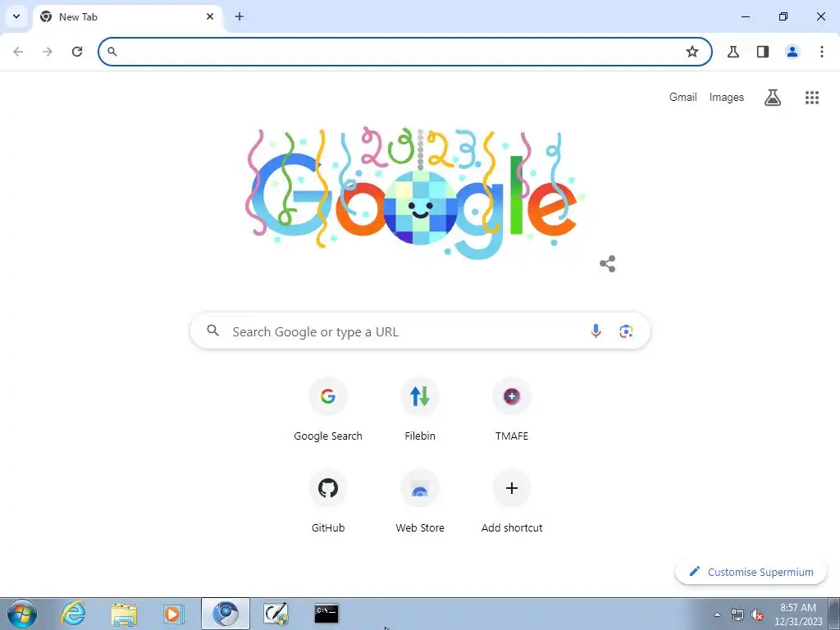Start voice search with microphone
840x630 pixels.
[x=596, y=331]
